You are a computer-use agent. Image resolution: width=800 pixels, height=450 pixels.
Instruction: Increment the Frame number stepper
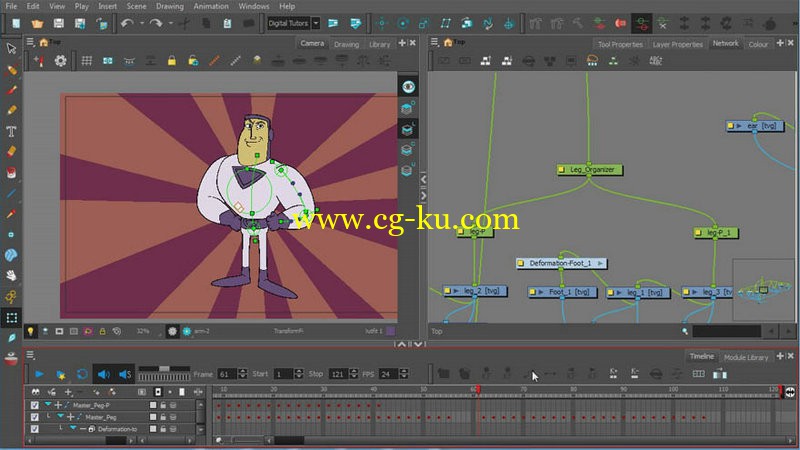click(243, 371)
